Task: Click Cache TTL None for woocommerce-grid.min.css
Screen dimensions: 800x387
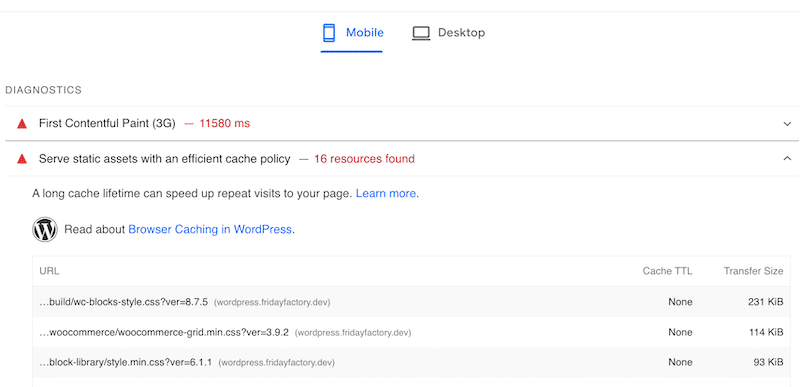Action: [x=680, y=332]
